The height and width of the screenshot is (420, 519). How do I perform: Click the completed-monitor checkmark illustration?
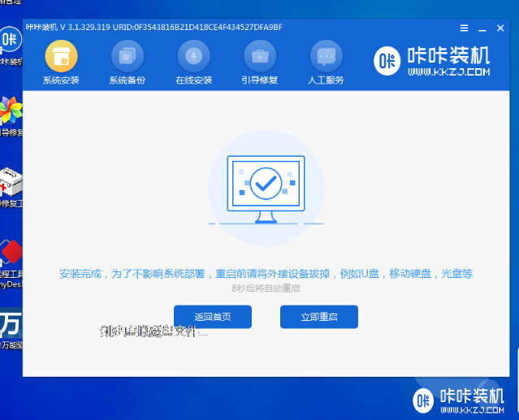coord(266,188)
